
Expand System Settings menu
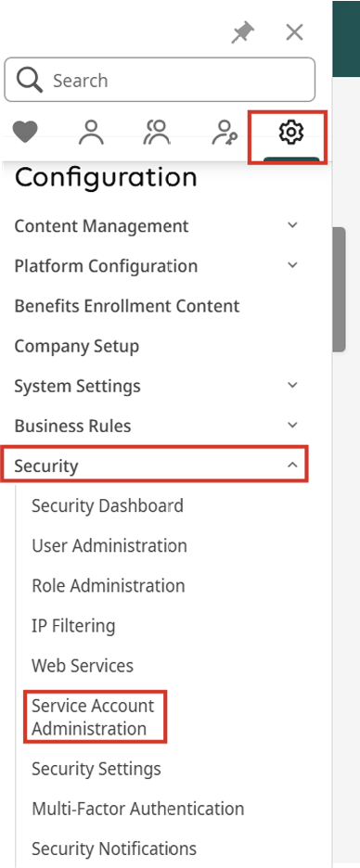click(156, 385)
